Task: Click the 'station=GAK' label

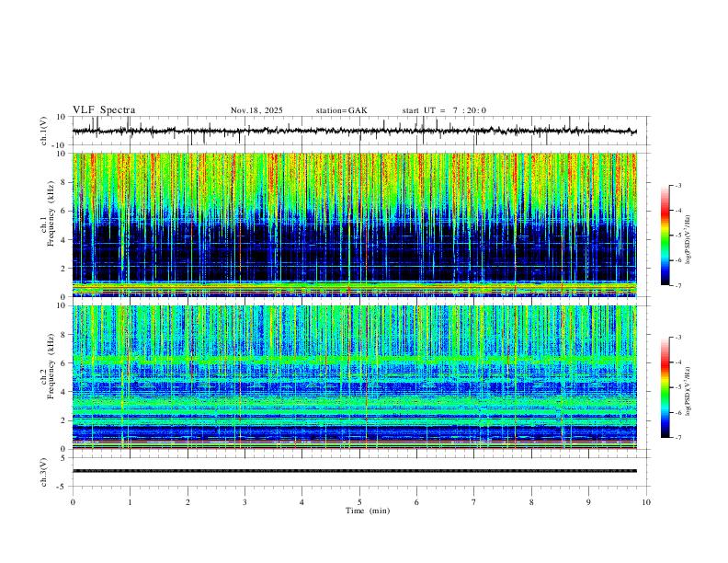Action: [341, 110]
